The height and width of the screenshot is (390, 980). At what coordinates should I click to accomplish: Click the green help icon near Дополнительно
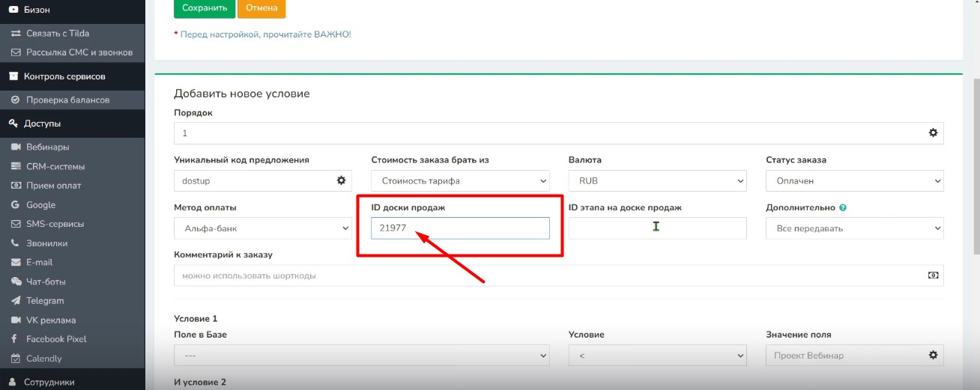843,208
